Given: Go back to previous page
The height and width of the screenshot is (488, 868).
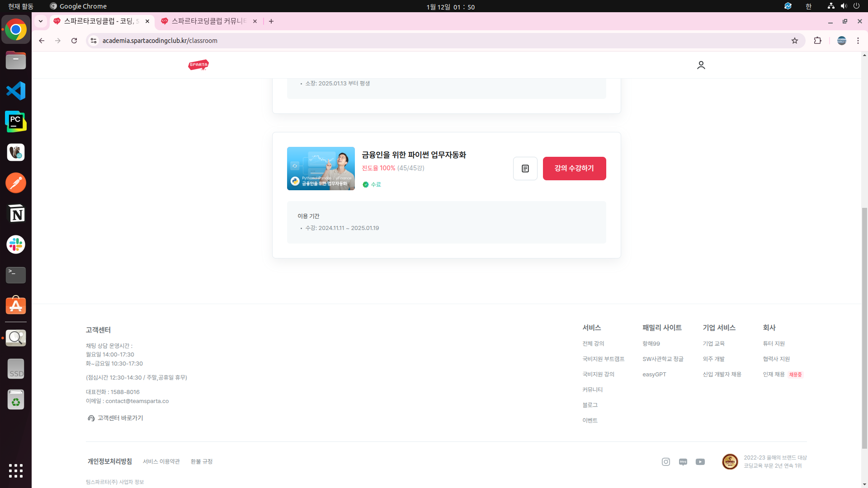Looking at the screenshot, I should (x=42, y=41).
